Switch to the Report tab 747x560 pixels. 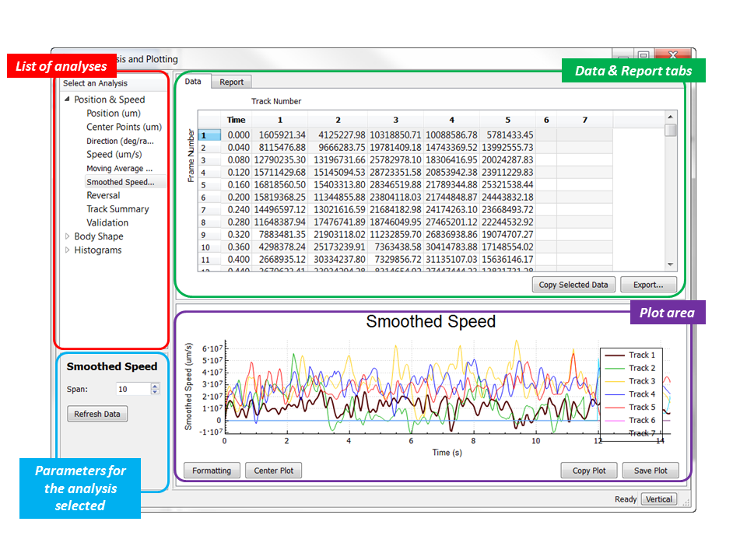[x=232, y=82]
